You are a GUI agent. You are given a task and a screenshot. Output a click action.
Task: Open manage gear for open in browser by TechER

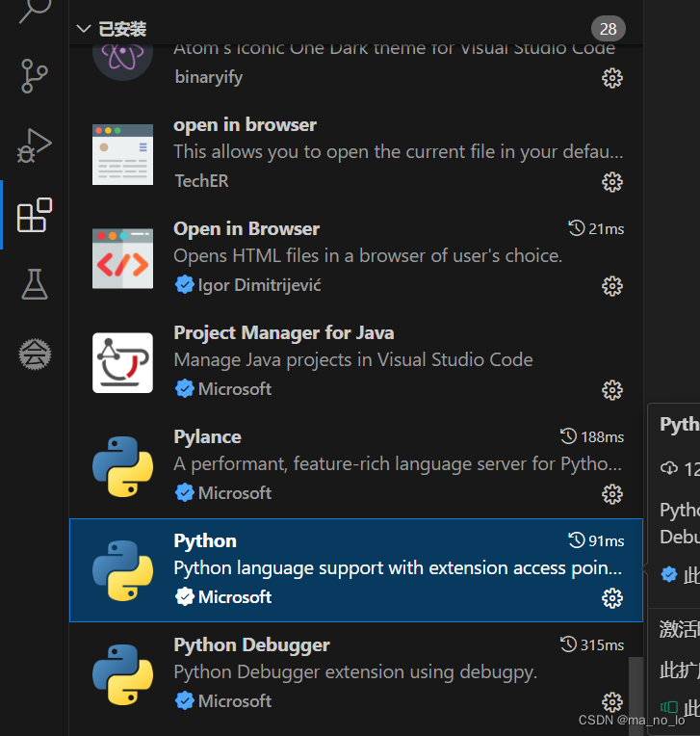(x=612, y=182)
